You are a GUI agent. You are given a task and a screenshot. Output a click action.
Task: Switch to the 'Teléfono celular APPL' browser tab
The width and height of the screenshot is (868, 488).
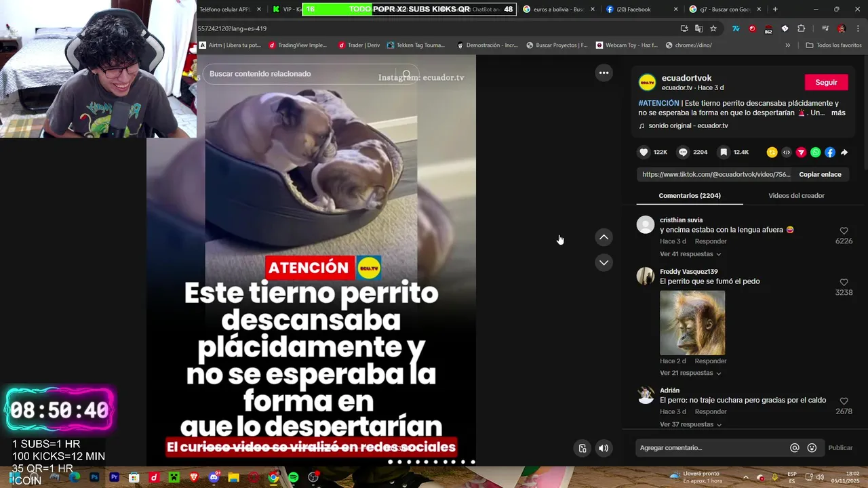[x=230, y=9]
